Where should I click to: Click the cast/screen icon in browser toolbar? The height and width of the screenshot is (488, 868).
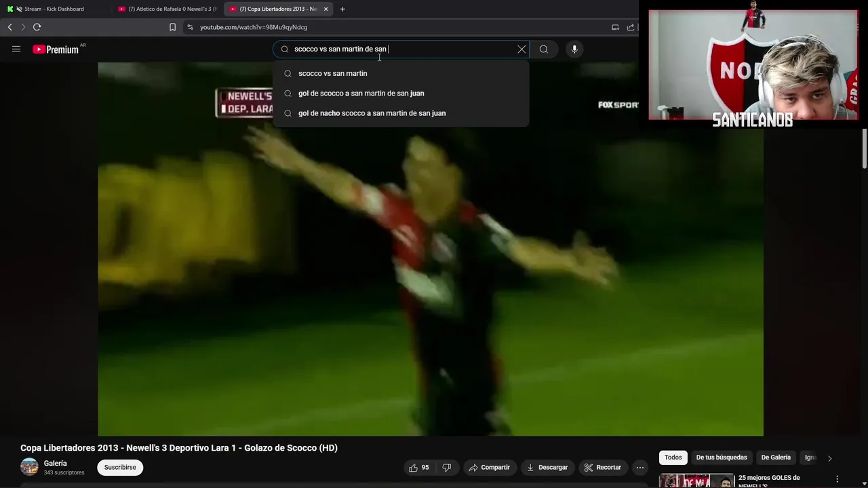[x=615, y=27]
